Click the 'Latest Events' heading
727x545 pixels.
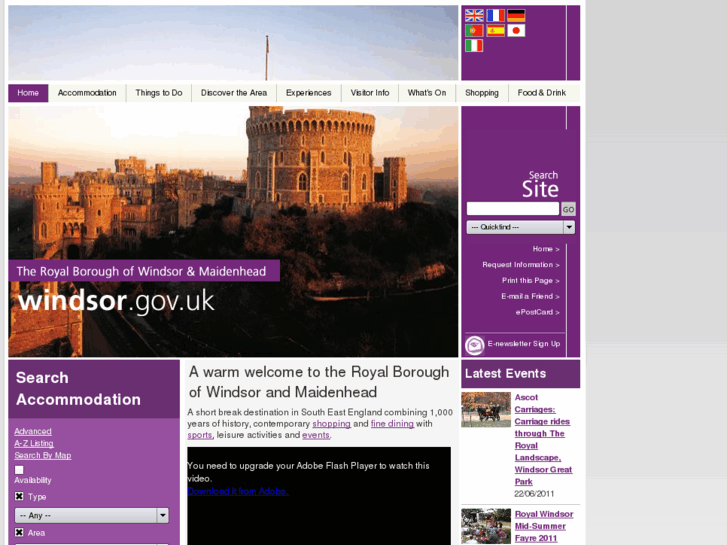click(505, 374)
